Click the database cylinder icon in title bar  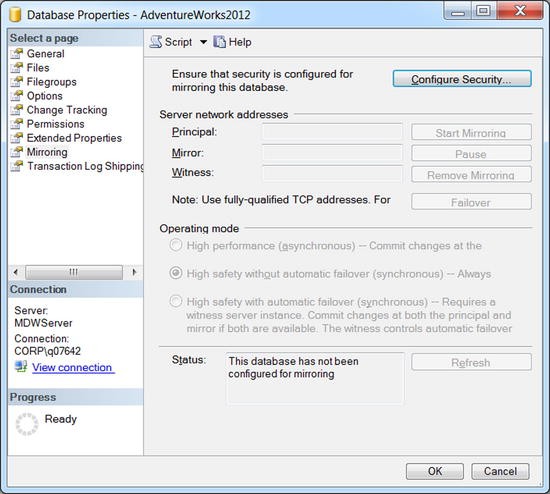[15, 15]
